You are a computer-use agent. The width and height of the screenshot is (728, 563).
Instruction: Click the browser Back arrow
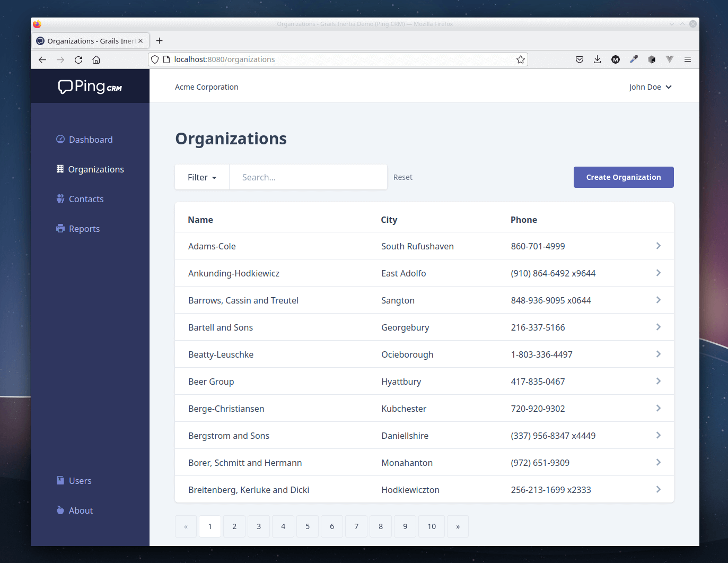pyautogui.click(x=42, y=59)
